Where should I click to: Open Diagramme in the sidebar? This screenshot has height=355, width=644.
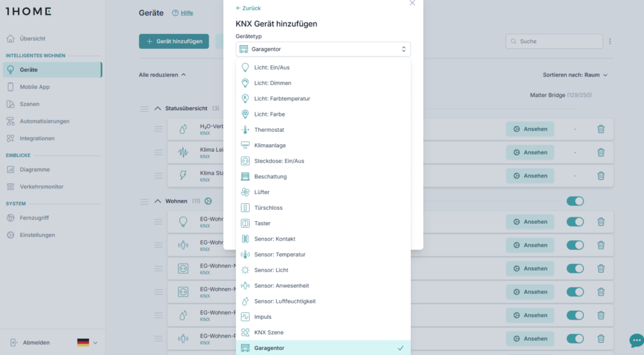pyautogui.click(x=53, y=170)
